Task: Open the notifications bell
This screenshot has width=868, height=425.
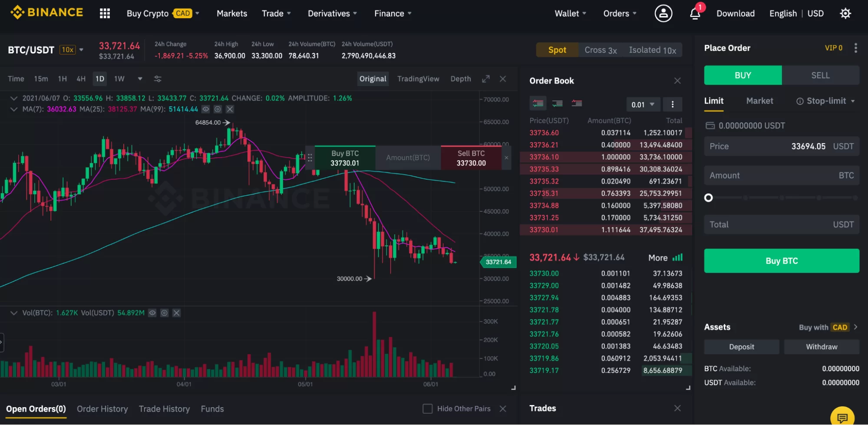Action: 695,13
